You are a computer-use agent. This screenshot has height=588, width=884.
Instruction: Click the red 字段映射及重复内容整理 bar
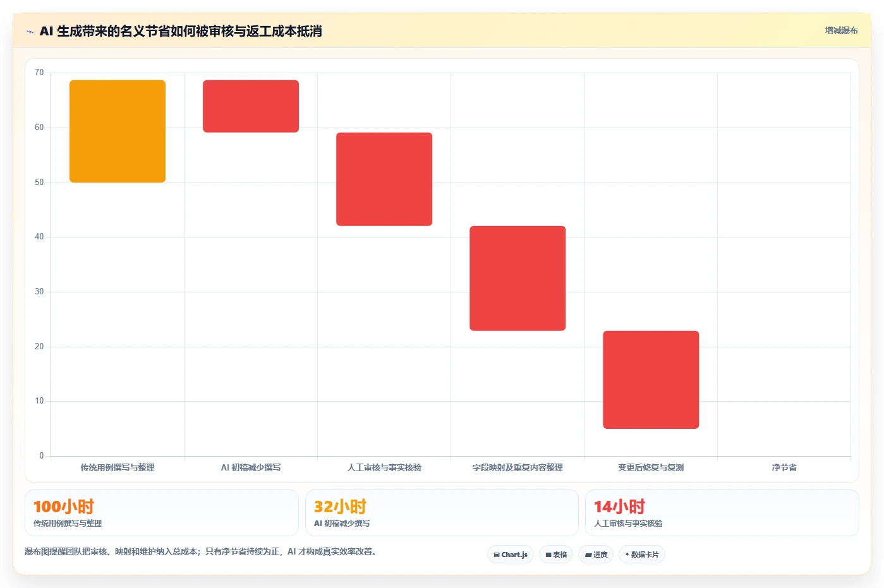[x=518, y=278]
